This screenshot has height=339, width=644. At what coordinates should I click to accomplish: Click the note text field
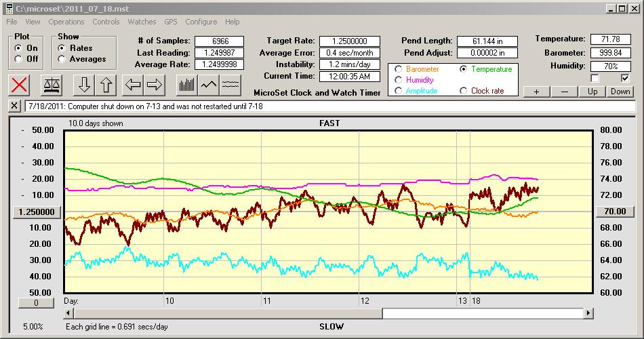click(x=330, y=106)
